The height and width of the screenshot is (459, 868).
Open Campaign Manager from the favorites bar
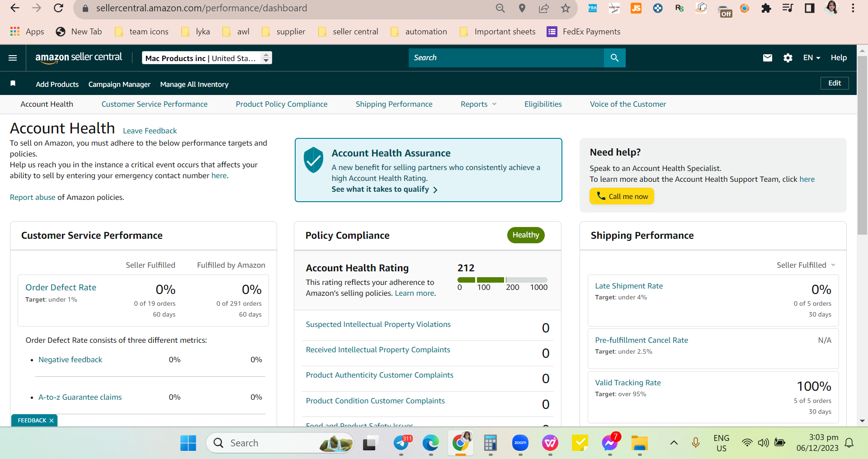[x=119, y=84]
